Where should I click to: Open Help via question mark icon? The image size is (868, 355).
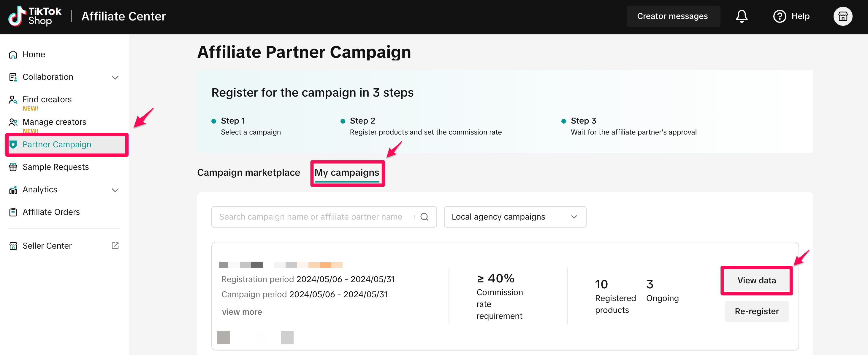779,16
